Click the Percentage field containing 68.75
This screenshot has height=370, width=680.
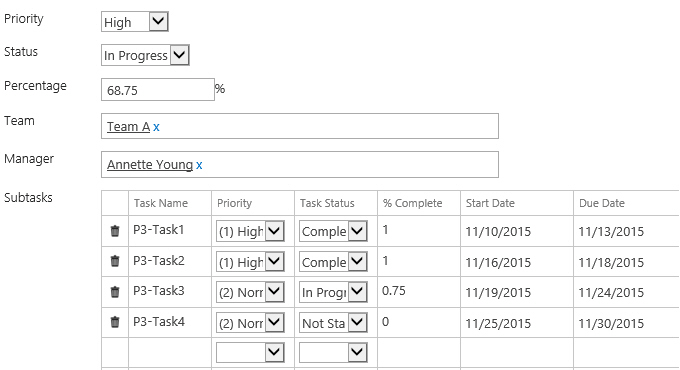(x=158, y=90)
